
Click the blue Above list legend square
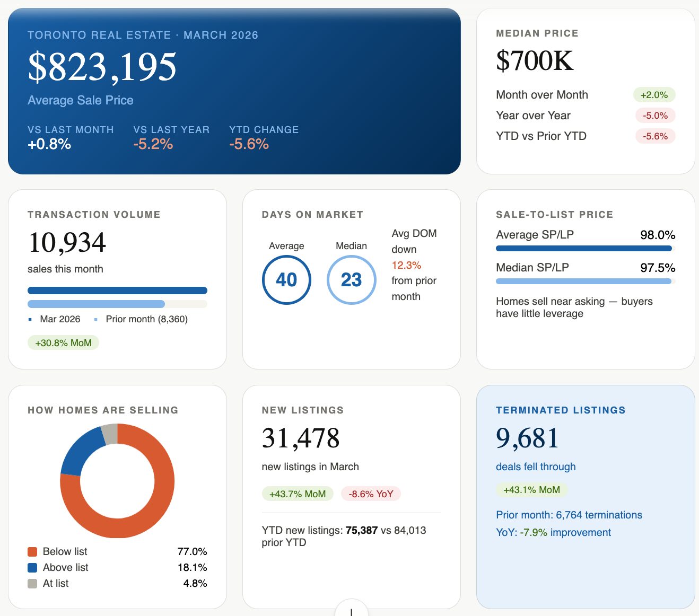(x=32, y=568)
